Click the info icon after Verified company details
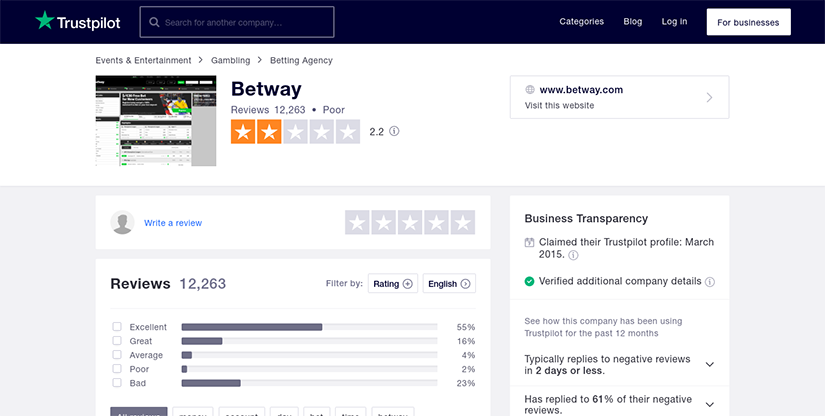 pos(710,282)
